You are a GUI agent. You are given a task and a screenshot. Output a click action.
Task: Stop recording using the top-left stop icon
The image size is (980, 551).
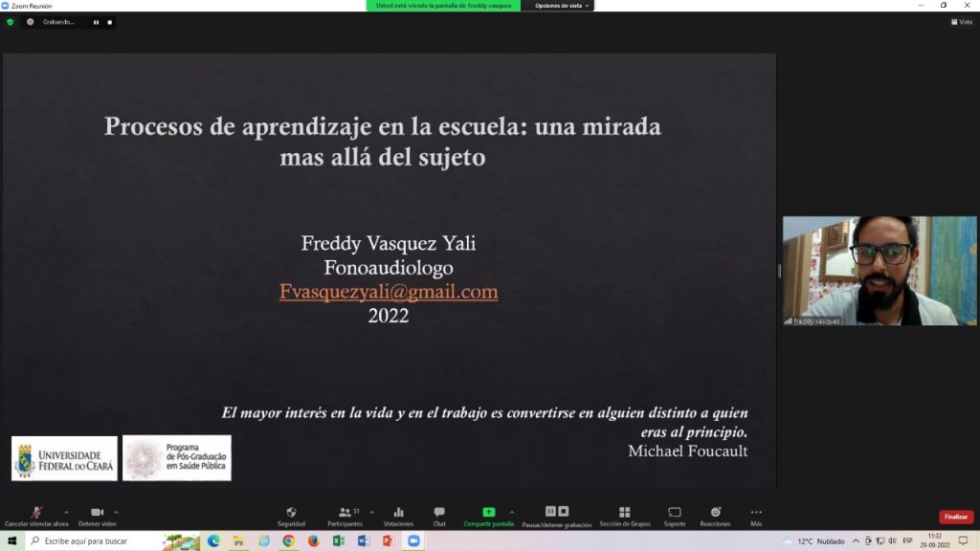pos(109,22)
